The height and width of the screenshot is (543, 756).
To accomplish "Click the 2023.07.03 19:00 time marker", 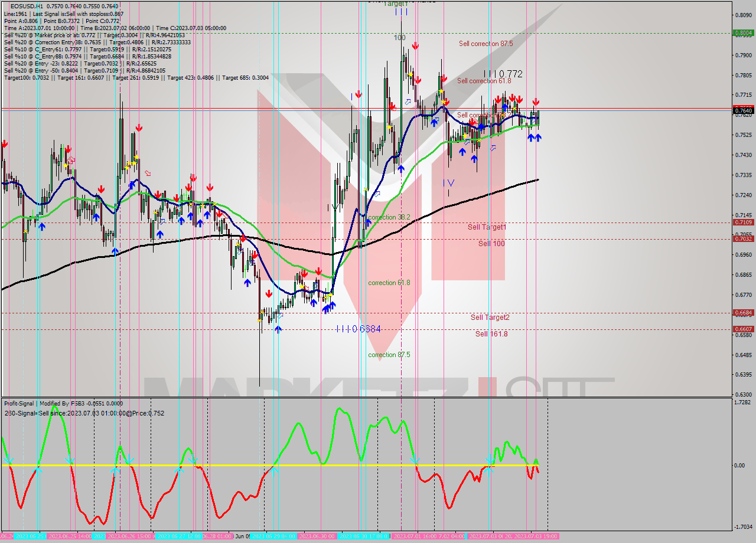I will click(536, 536).
